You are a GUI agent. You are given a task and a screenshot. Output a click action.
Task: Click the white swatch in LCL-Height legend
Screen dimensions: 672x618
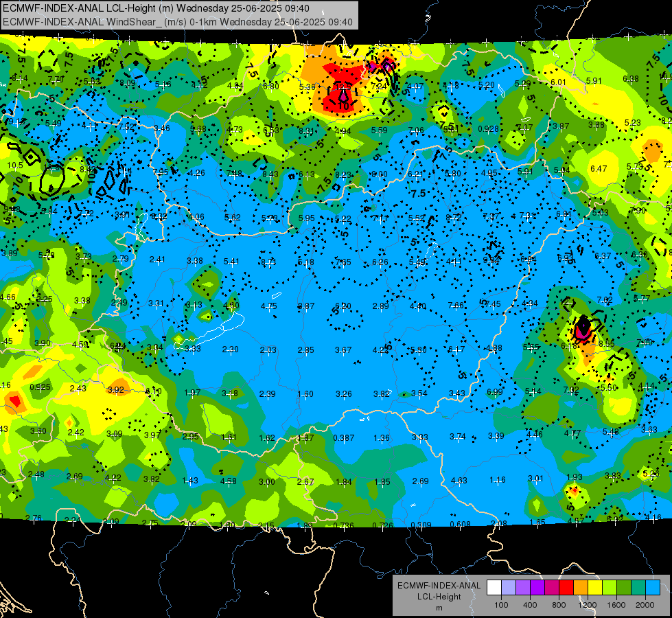pos(494,588)
